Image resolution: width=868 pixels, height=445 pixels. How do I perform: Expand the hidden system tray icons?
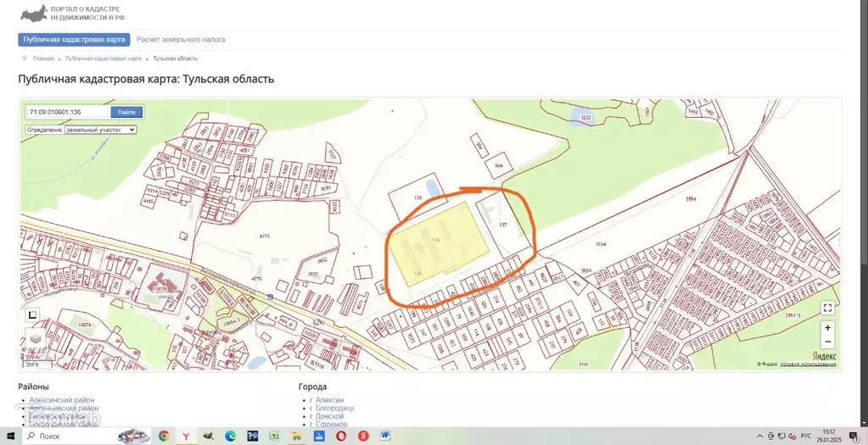[x=759, y=436]
